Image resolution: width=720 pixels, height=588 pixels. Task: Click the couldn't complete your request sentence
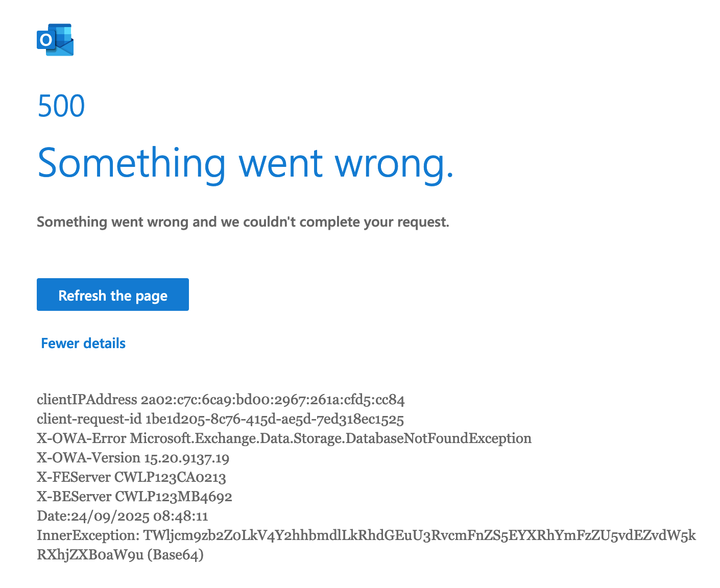(243, 222)
